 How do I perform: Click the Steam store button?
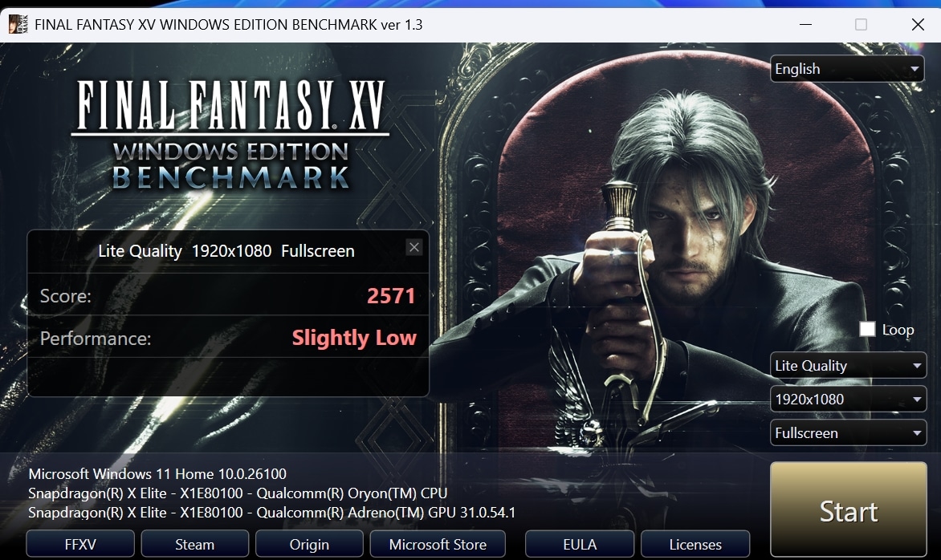[194, 544]
